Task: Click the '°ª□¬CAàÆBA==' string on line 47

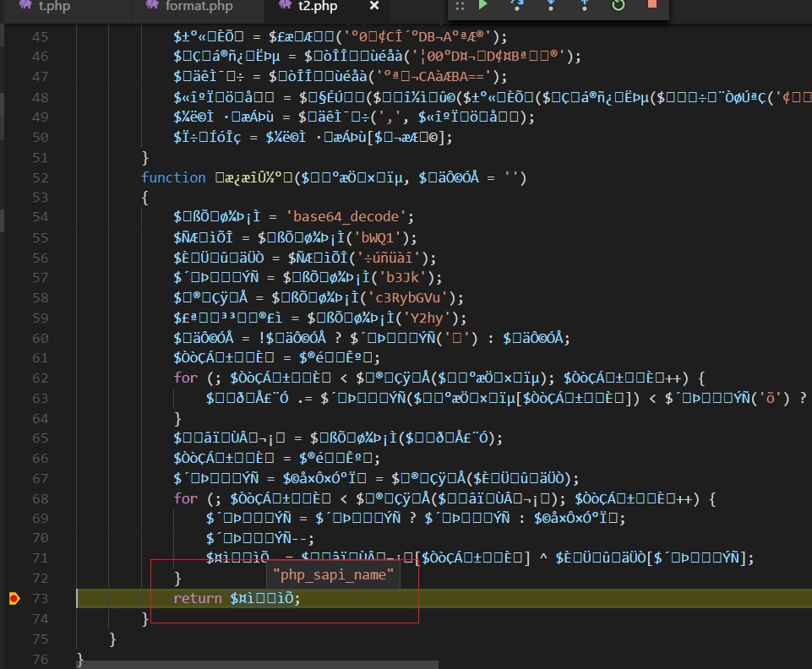Action: point(433,77)
